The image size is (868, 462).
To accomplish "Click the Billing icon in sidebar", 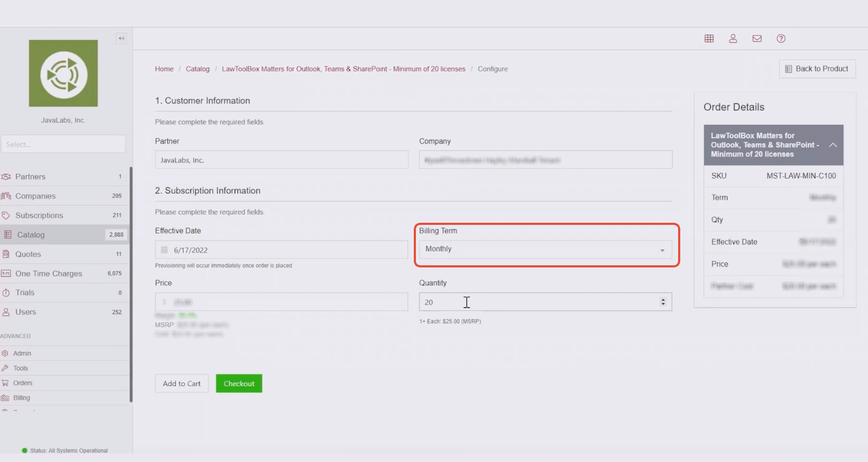I will coord(5,398).
